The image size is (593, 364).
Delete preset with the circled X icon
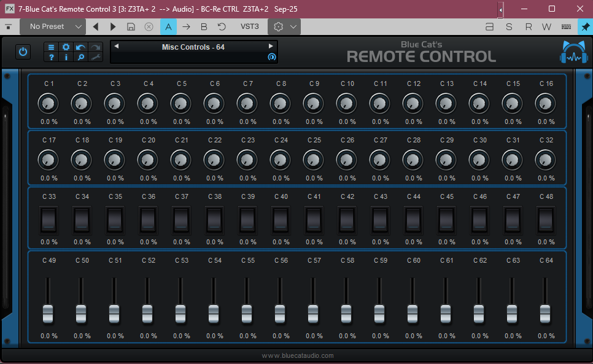(x=149, y=26)
